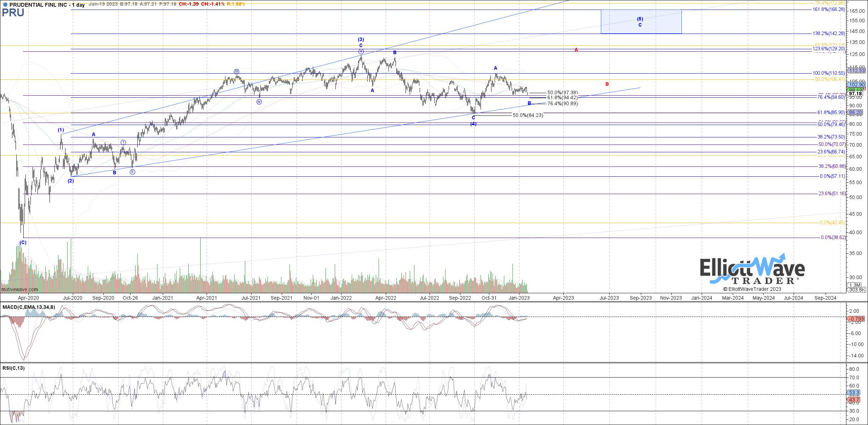
Task: Click the 61.8%(85.90) Fibonacci level label
Action: 830,113
